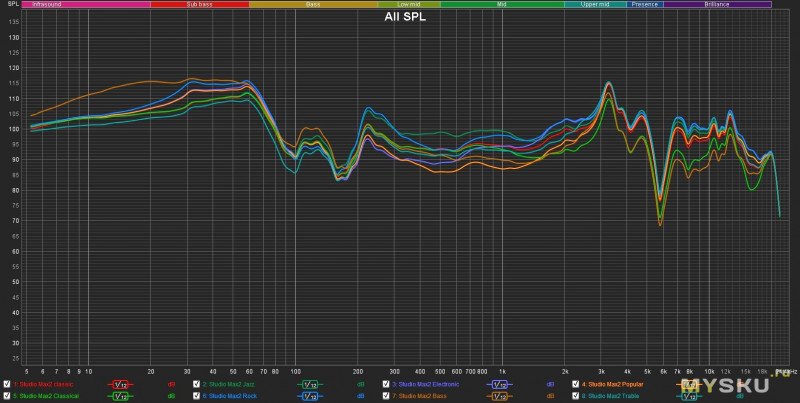Click the Low mid frequency band bar

tap(409, 4)
